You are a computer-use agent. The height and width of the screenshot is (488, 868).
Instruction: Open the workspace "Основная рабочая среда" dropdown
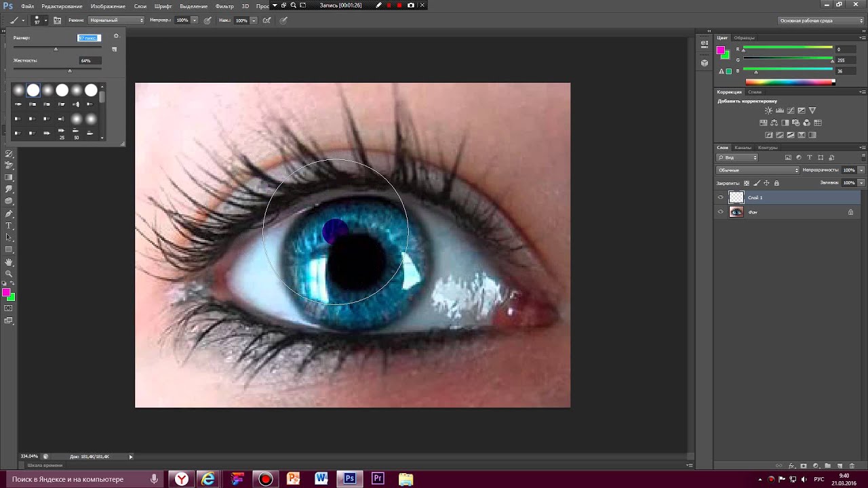(821, 20)
